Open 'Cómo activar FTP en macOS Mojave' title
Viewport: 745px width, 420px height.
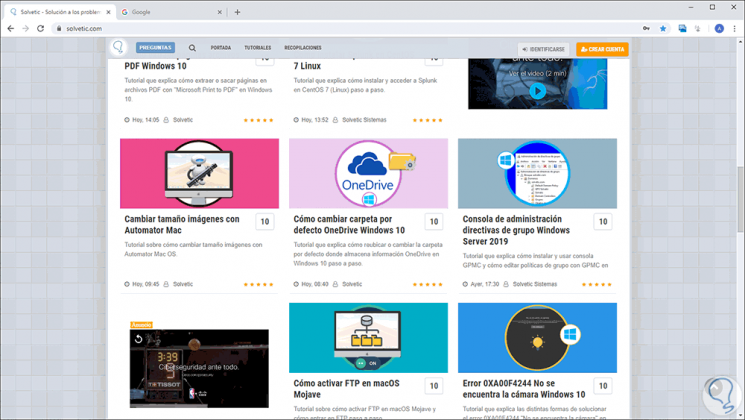pos(346,389)
